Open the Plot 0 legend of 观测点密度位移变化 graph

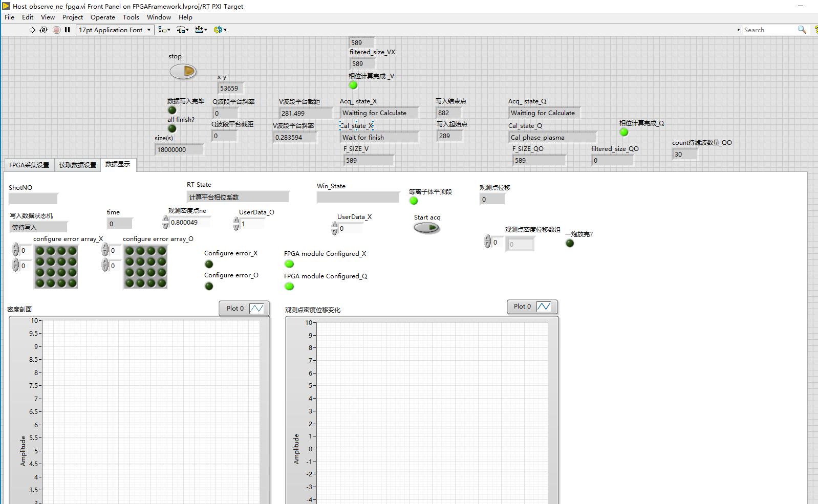[x=532, y=306]
